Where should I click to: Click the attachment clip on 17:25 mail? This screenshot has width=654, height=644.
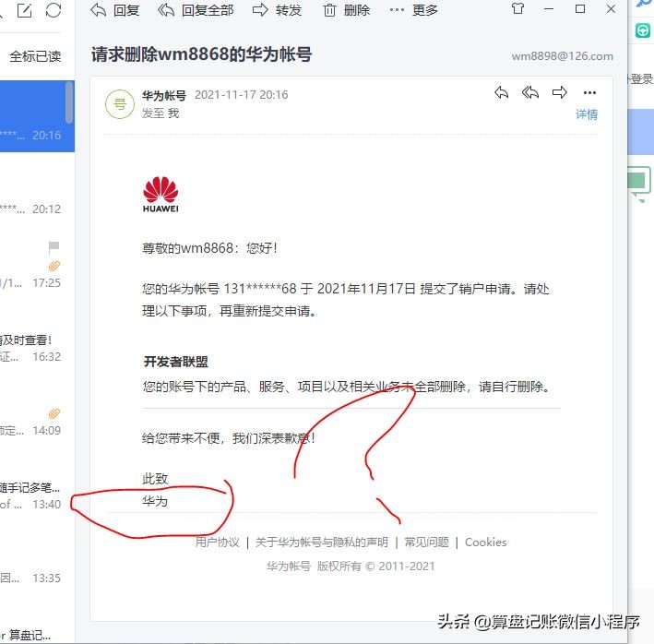click(54, 266)
